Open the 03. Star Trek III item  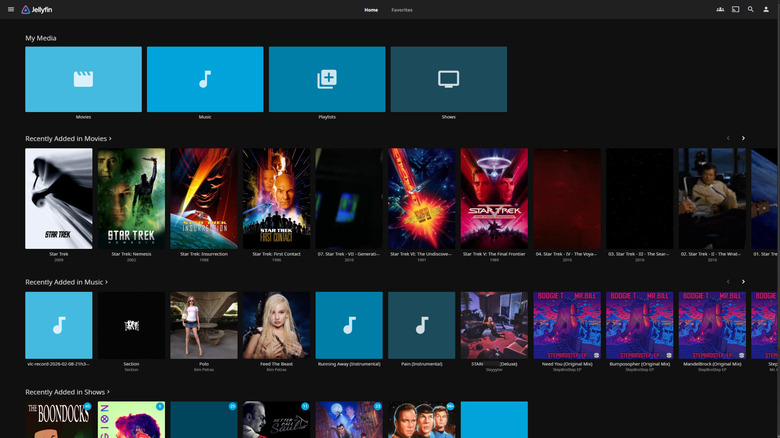pos(640,199)
